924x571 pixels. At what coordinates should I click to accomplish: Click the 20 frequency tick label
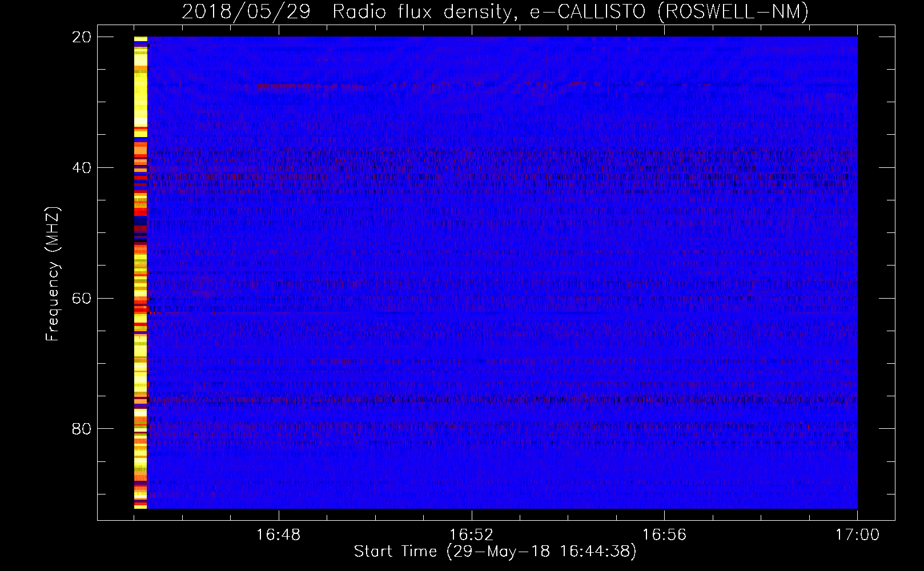click(x=82, y=37)
